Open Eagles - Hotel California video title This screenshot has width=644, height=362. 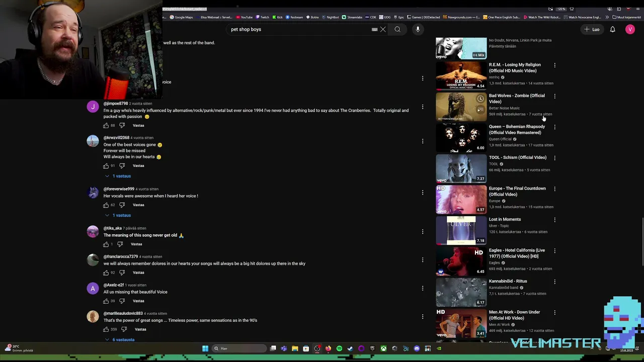517,253
